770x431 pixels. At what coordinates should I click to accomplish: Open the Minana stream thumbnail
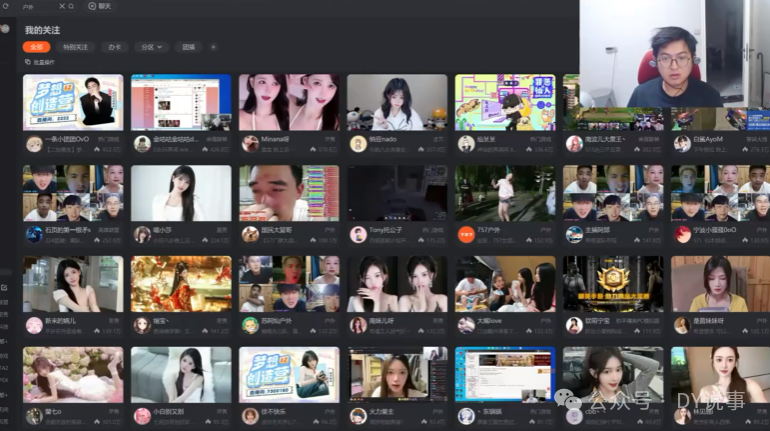tap(289, 102)
